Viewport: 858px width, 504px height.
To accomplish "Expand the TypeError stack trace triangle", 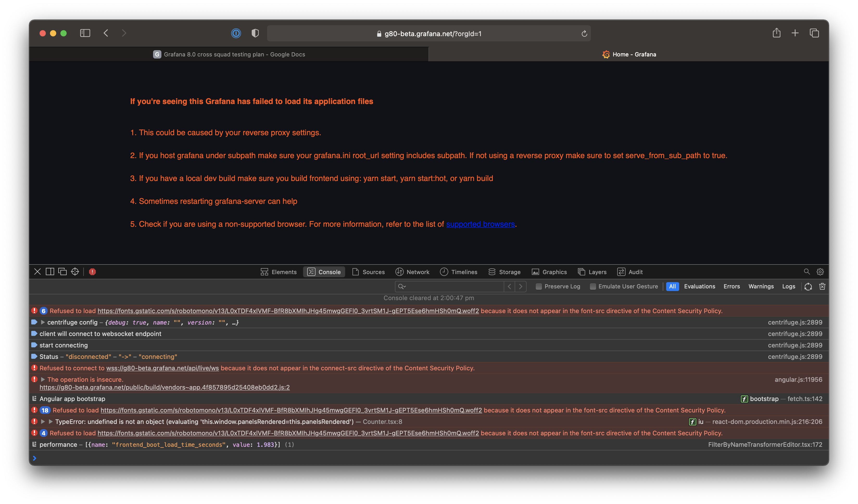I will point(43,421).
